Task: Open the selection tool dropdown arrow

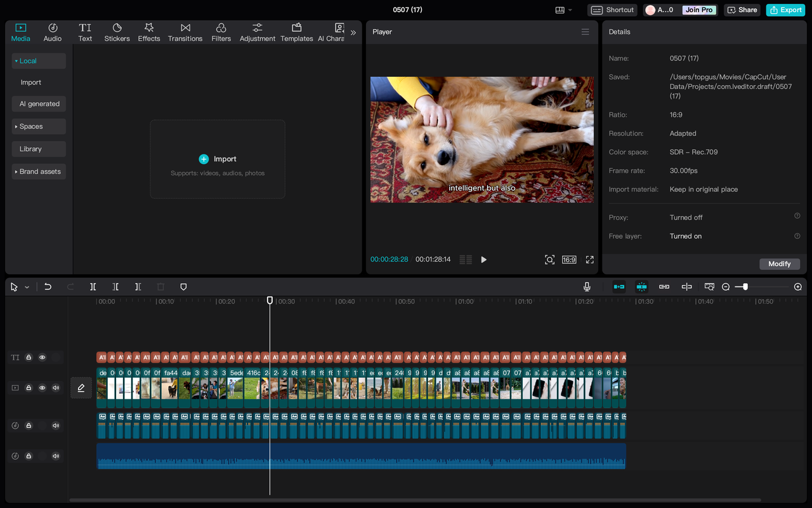Action: click(x=26, y=286)
